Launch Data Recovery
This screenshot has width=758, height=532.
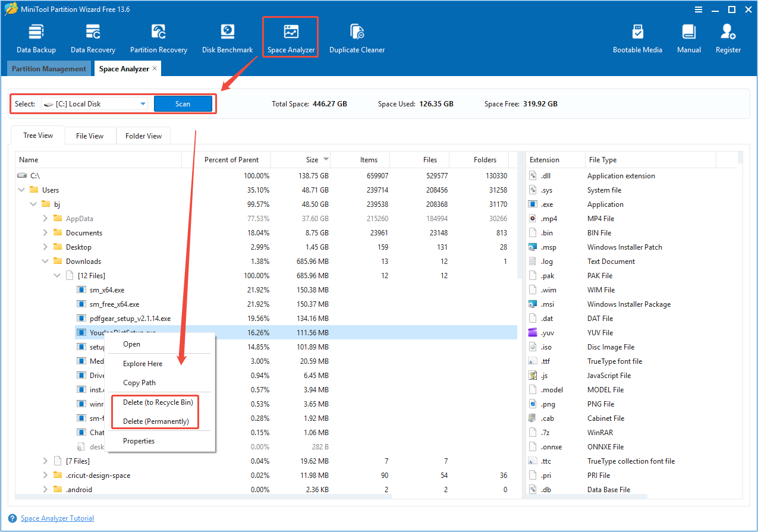pos(93,37)
